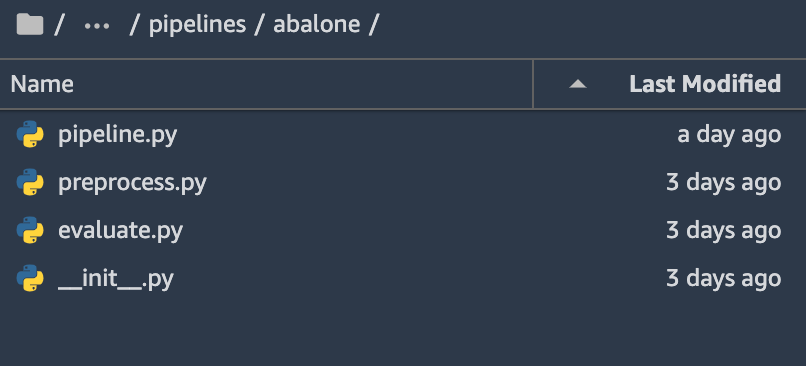Expand the collapsed breadcrumb ellipsis
Screen dimensions: 806x366
(x=97, y=25)
